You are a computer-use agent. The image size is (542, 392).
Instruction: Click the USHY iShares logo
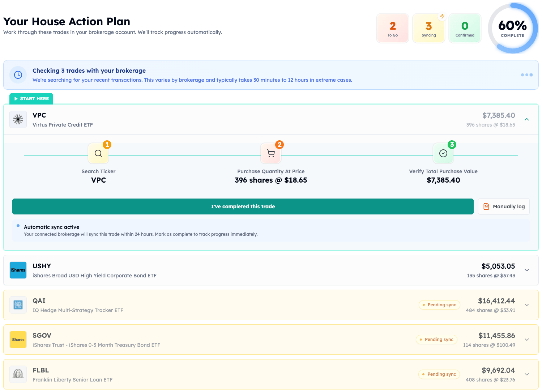point(18,270)
